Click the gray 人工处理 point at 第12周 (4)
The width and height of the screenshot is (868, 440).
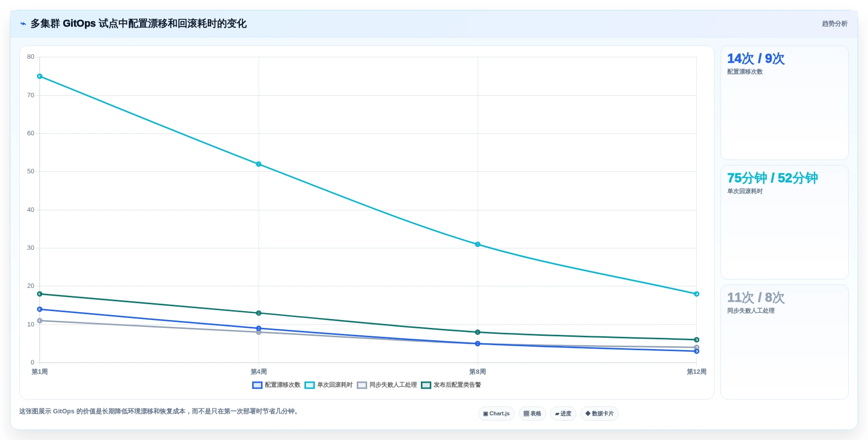tap(697, 347)
